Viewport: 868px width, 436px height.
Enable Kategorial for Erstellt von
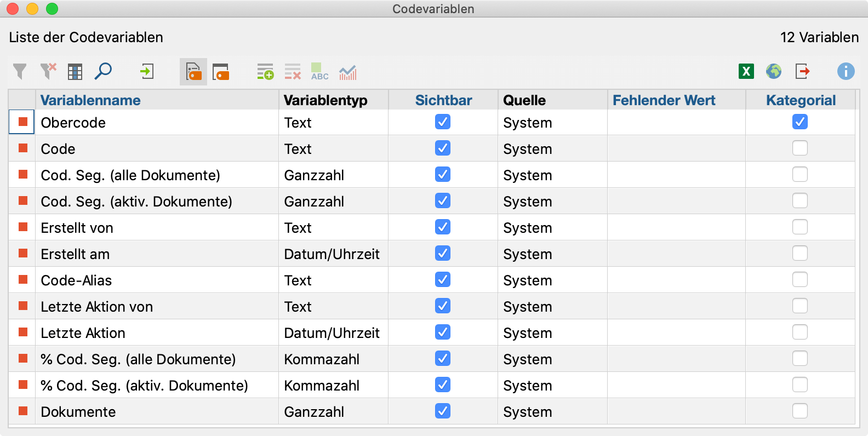(x=800, y=227)
